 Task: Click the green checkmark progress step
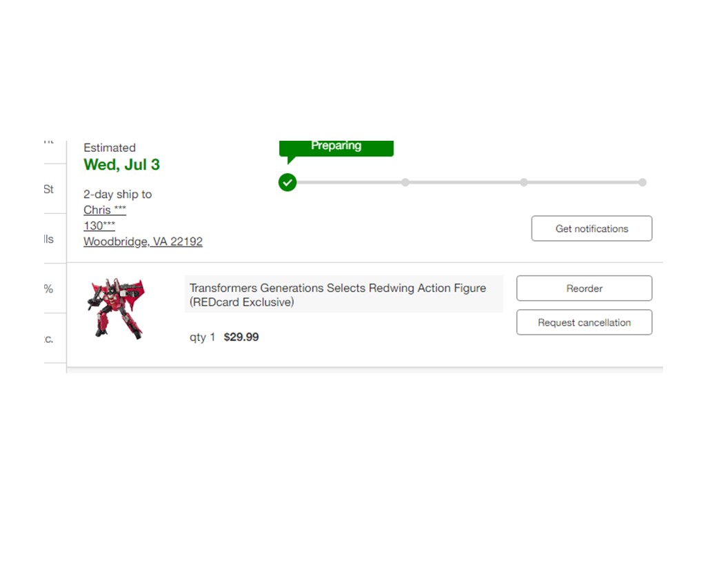pos(287,182)
